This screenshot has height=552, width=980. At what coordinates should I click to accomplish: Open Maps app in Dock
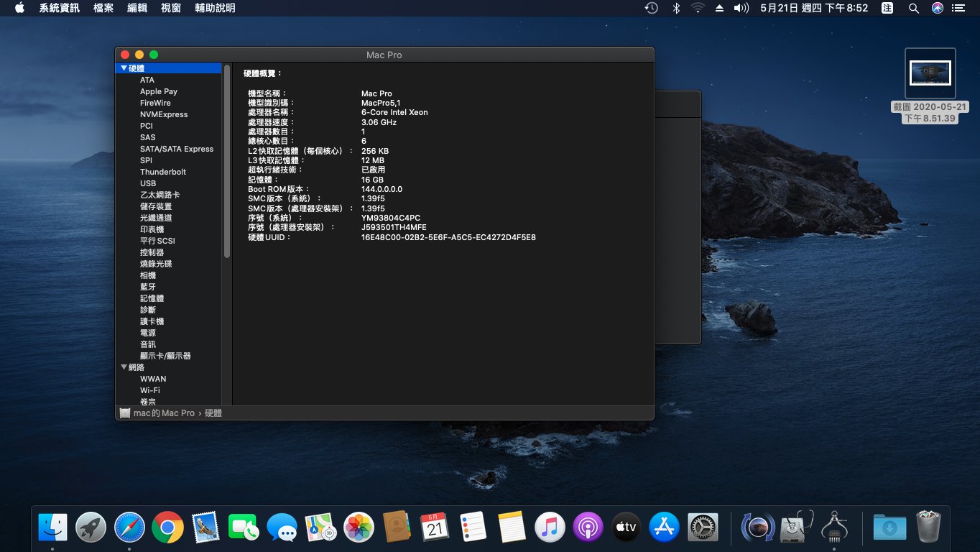(320, 528)
